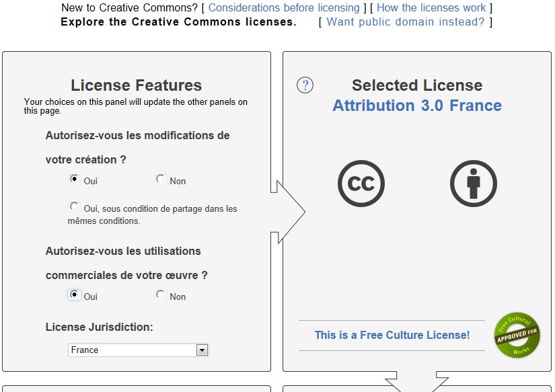
Task: Open the Attribution 3.0 France license link
Action: (417, 106)
